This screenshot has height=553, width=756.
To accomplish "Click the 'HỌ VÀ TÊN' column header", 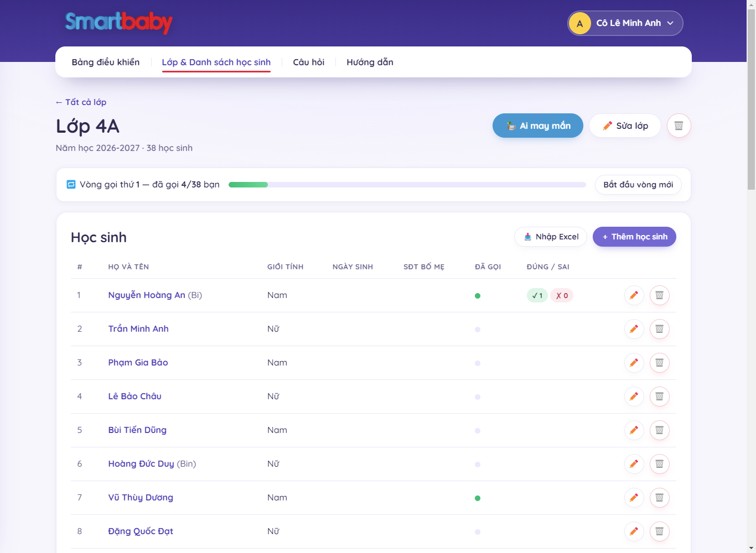I will pyautogui.click(x=128, y=267).
